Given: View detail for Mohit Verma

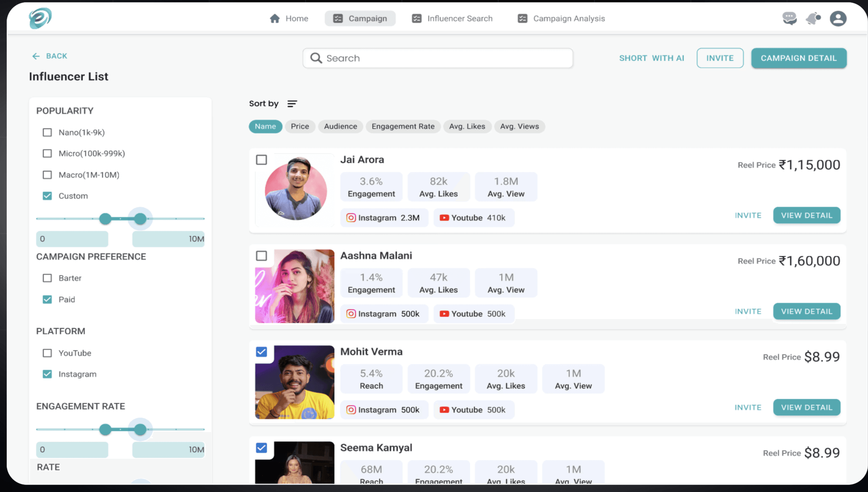Looking at the screenshot, I should pyautogui.click(x=807, y=408).
